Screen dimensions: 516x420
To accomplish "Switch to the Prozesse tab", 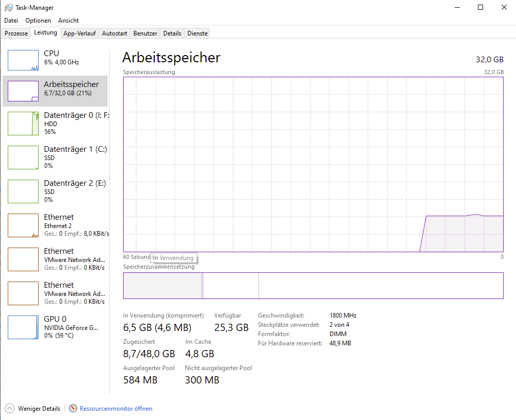I will point(16,33).
